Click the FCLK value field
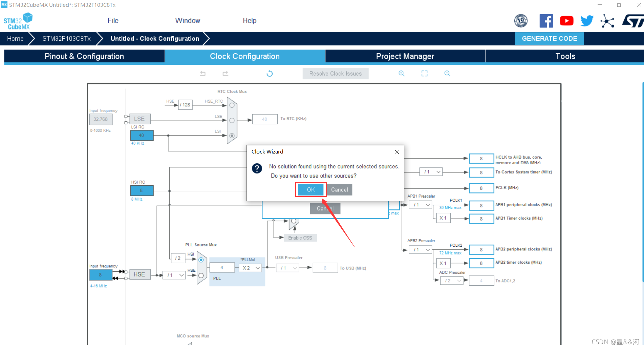 481,188
